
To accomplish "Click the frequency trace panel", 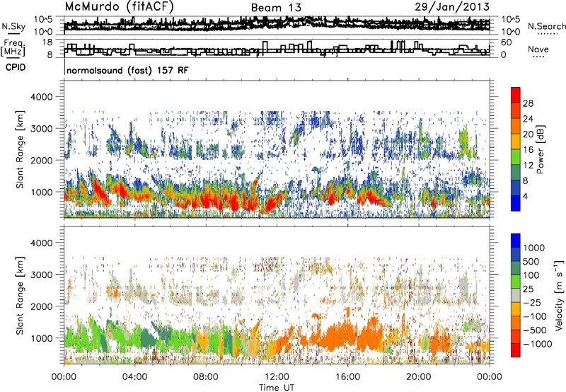I will coord(277,48).
